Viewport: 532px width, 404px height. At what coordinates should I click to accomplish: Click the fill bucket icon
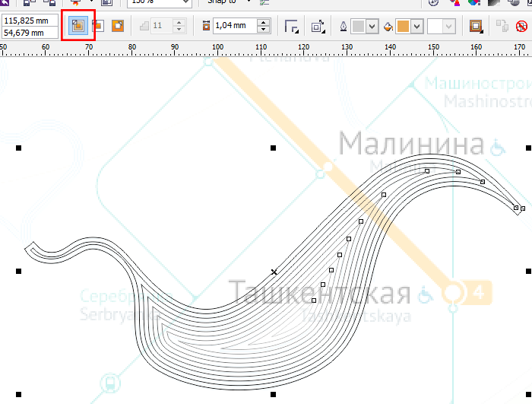[388, 27]
